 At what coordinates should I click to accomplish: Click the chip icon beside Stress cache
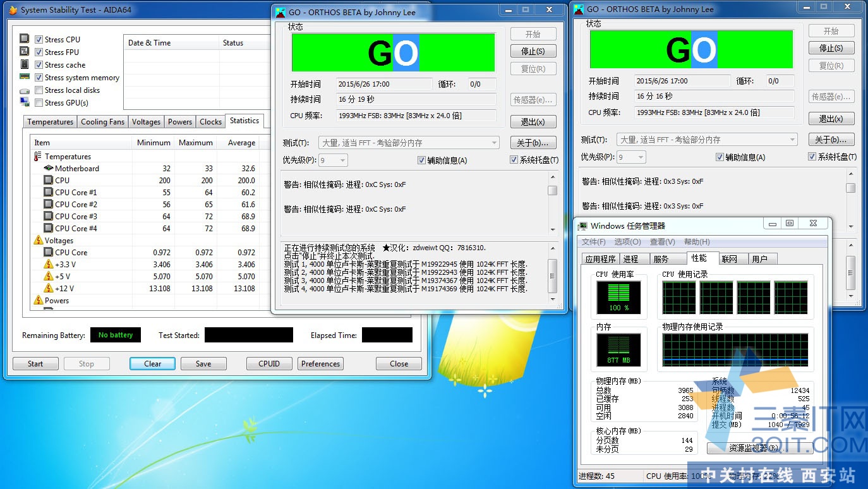point(25,64)
